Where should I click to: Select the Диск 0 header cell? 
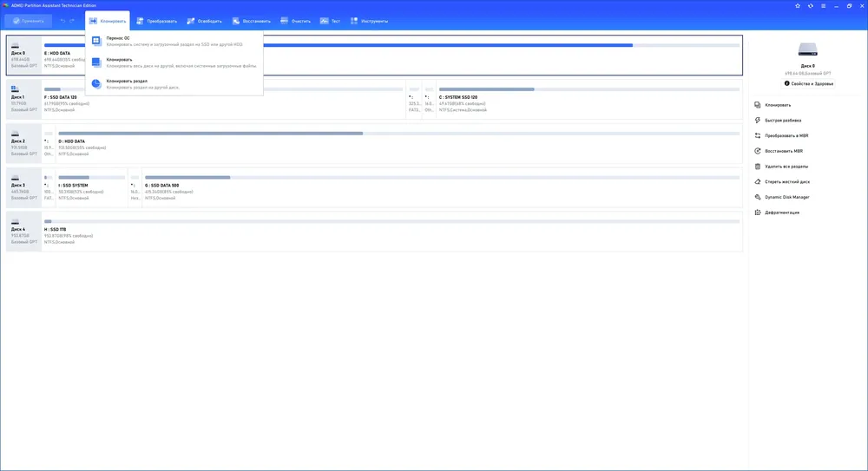[x=23, y=56]
